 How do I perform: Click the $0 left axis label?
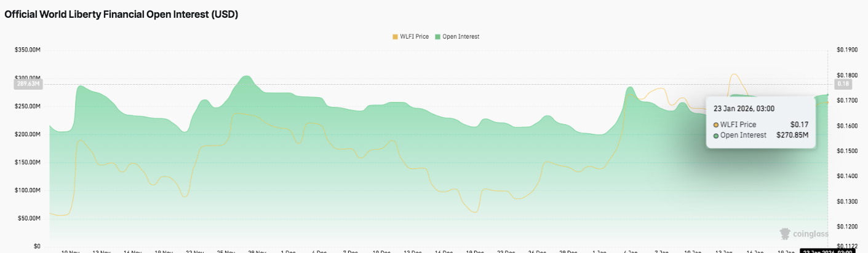pos(37,247)
